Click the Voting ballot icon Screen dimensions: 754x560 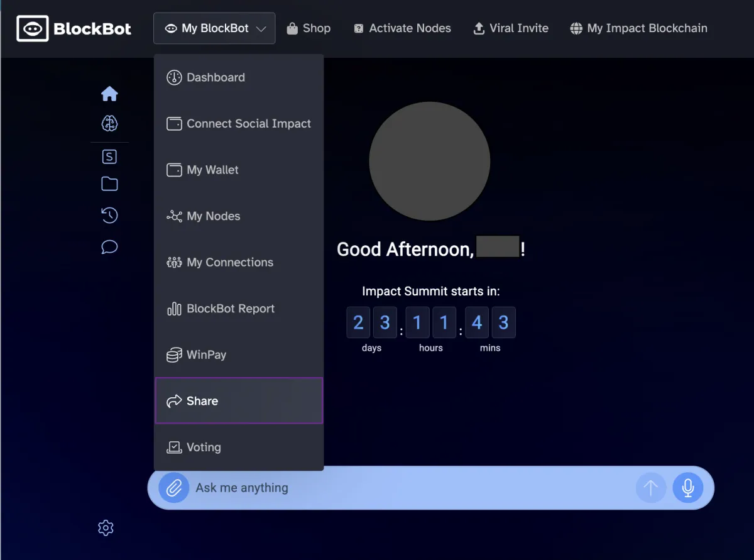point(174,447)
